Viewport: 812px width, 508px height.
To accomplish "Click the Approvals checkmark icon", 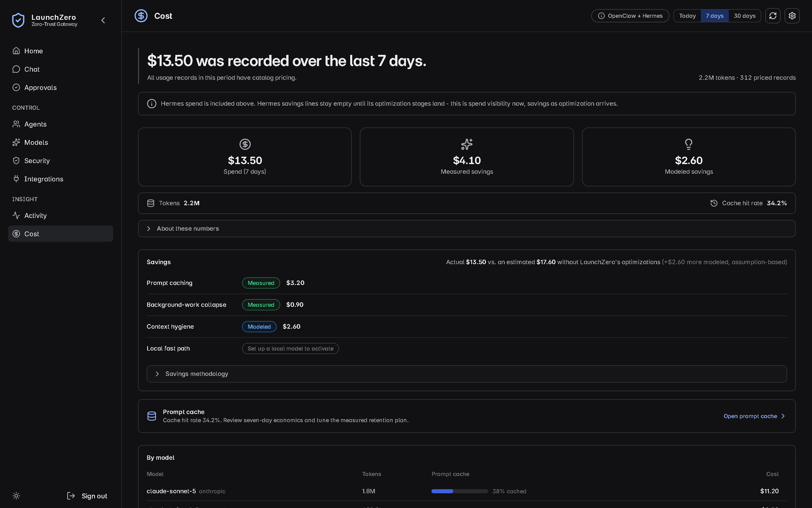I will (x=16, y=87).
